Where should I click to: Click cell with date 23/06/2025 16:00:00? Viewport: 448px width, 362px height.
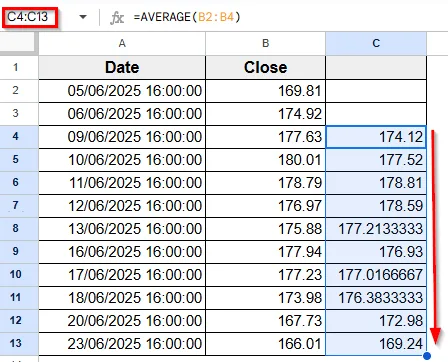[x=122, y=344]
